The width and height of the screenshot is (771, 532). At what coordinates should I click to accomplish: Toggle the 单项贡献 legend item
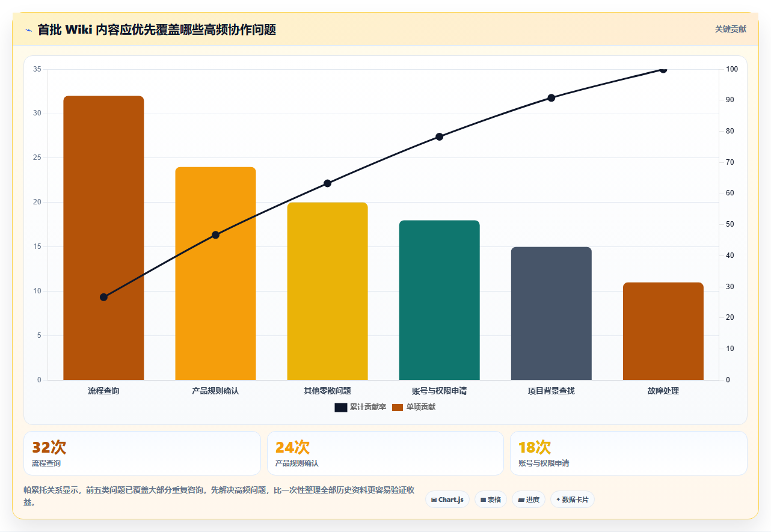414,408
